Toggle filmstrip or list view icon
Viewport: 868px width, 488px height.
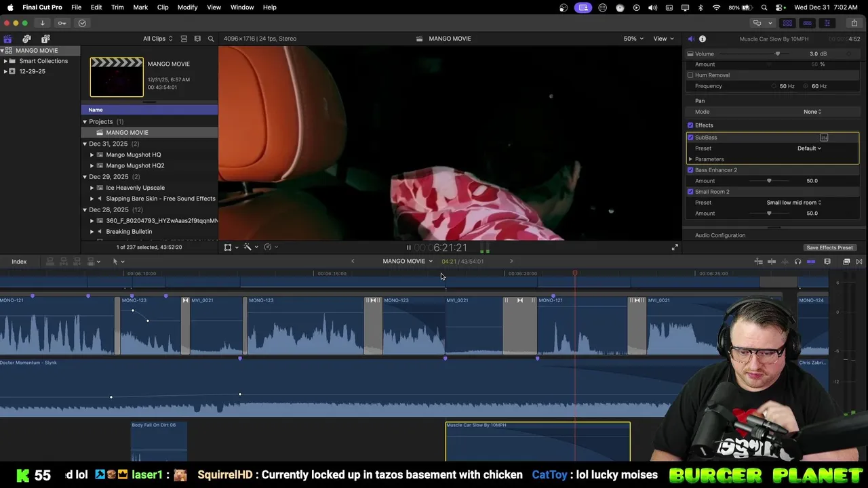pos(184,39)
